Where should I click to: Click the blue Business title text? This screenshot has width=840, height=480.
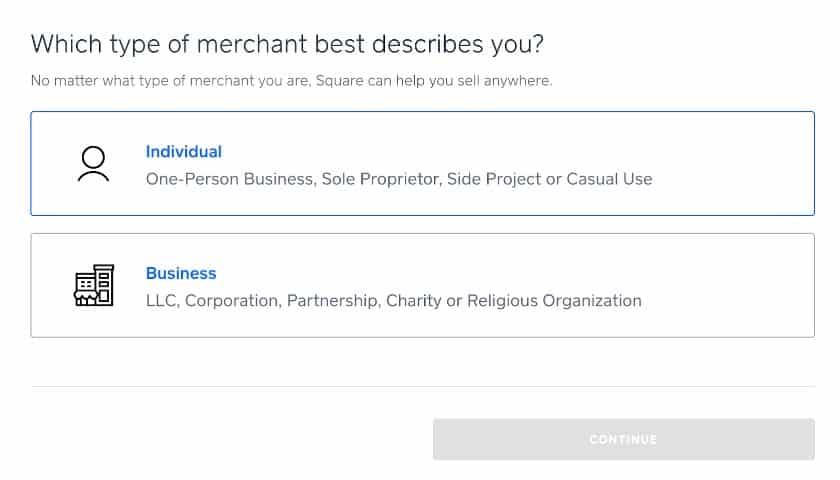pos(181,273)
